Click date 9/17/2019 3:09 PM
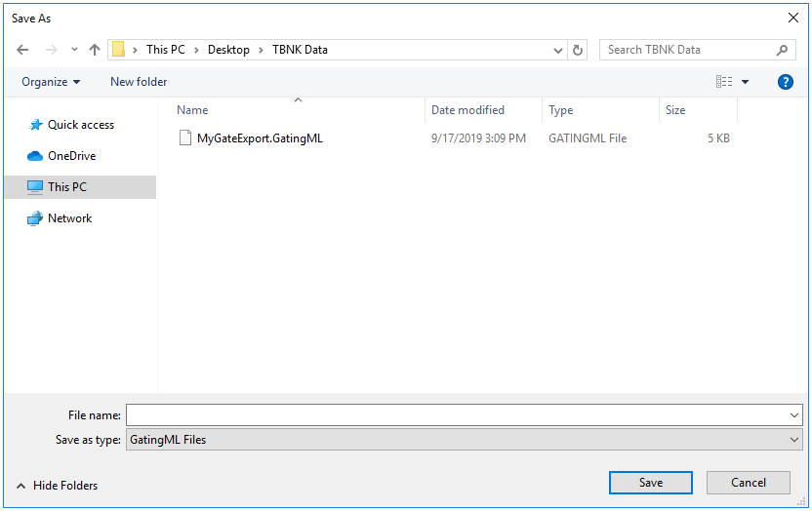The image size is (812, 511). coord(478,138)
